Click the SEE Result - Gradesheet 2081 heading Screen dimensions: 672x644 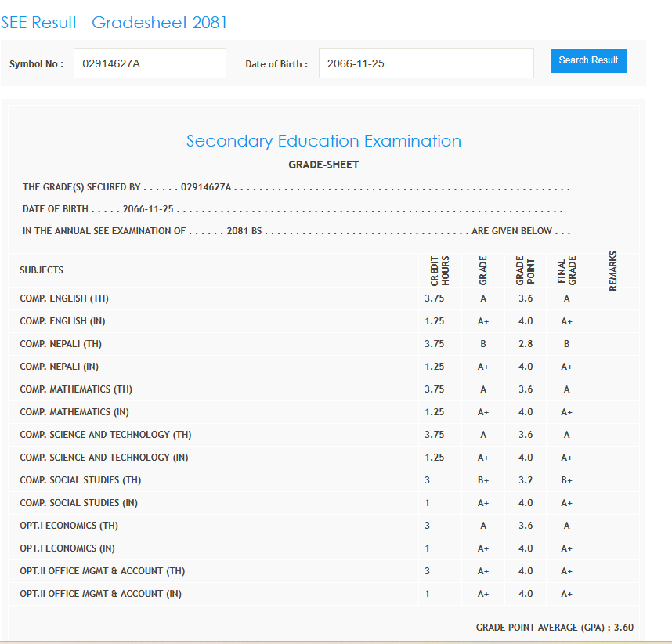click(114, 23)
